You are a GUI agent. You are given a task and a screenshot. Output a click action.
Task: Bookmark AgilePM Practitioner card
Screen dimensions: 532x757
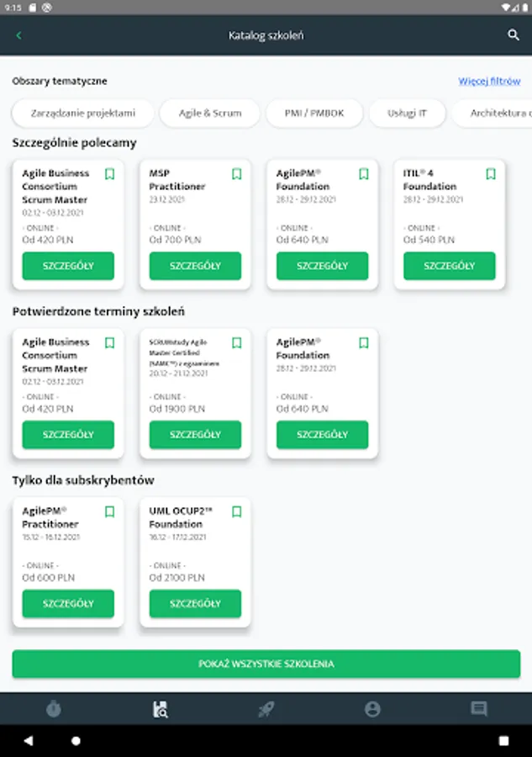(110, 511)
